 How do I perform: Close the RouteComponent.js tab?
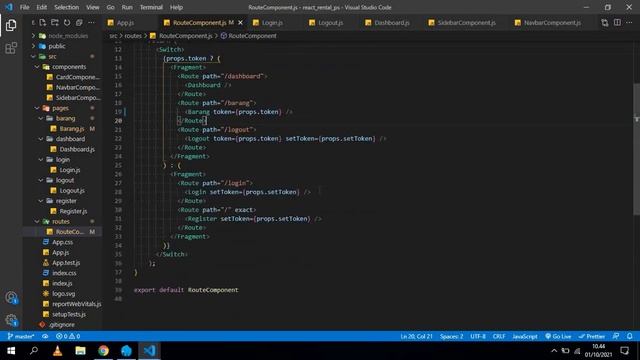240,23
